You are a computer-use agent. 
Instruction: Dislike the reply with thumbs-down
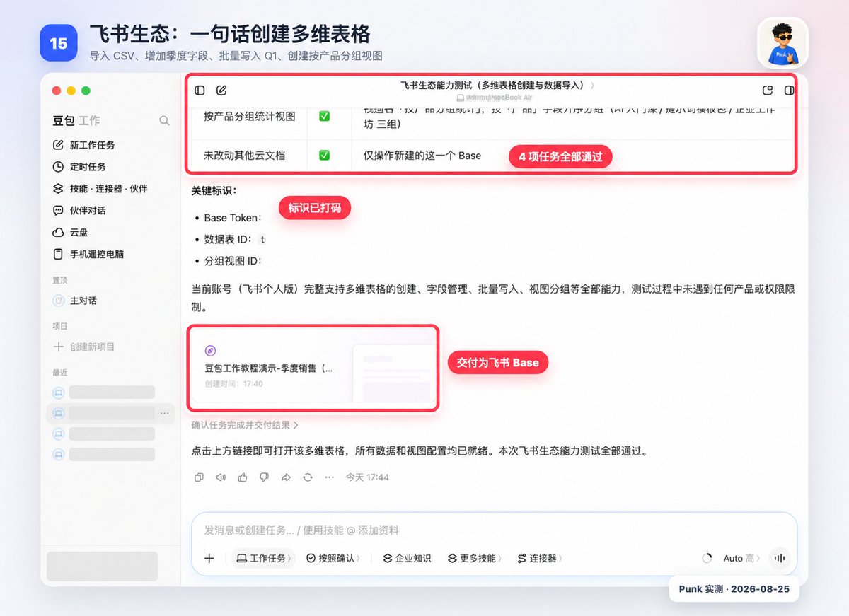point(264,477)
